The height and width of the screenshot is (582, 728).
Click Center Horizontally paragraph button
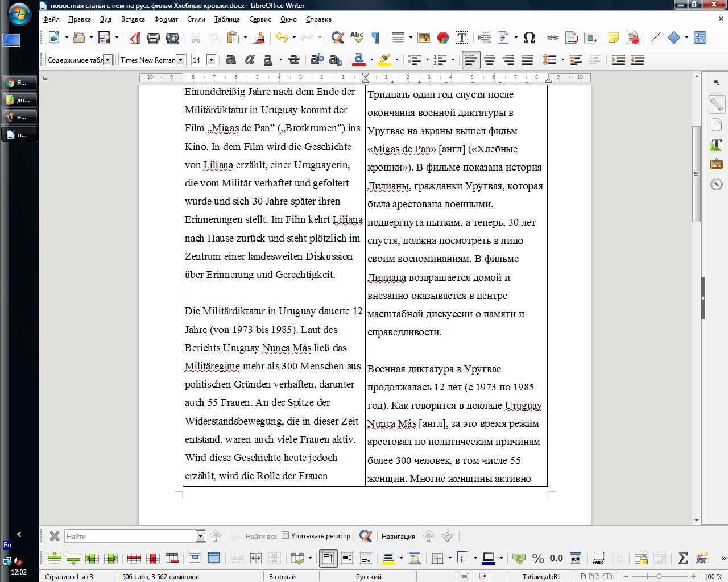[490, 60]
